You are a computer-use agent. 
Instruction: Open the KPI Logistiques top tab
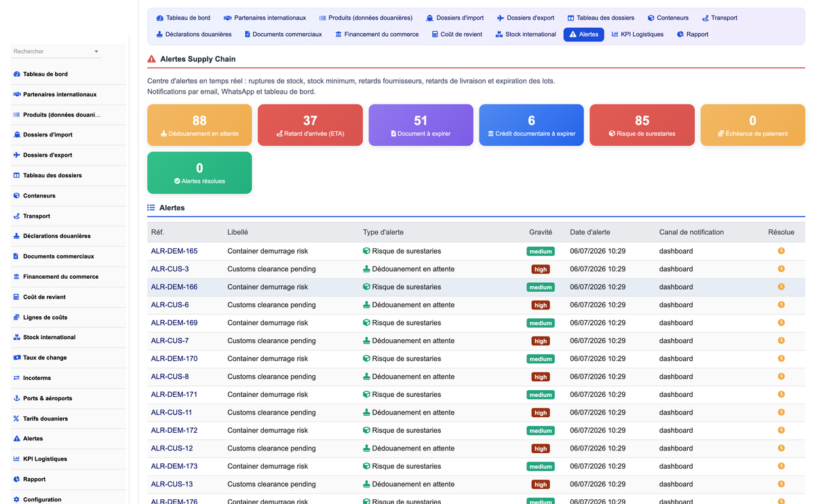click(638, 34)
